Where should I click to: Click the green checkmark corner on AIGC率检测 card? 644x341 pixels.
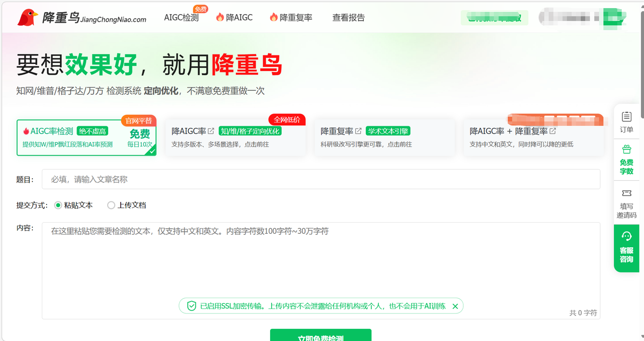coord(151,151)
